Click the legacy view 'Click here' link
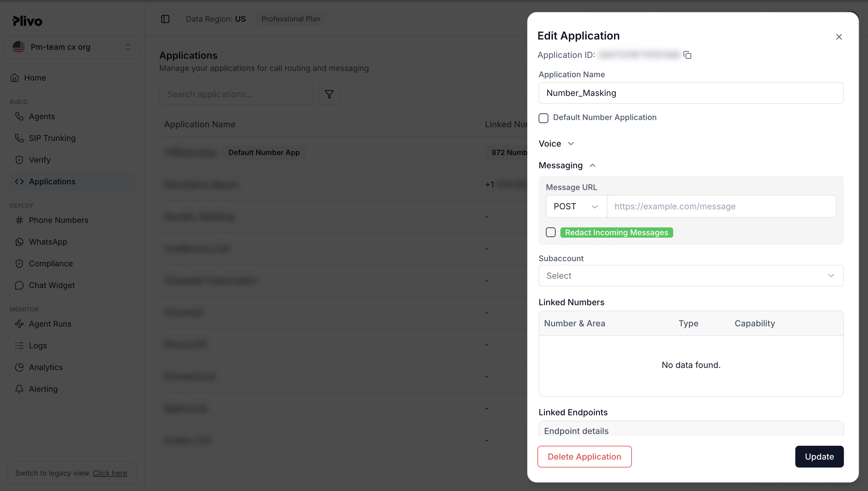 [110, 473]
